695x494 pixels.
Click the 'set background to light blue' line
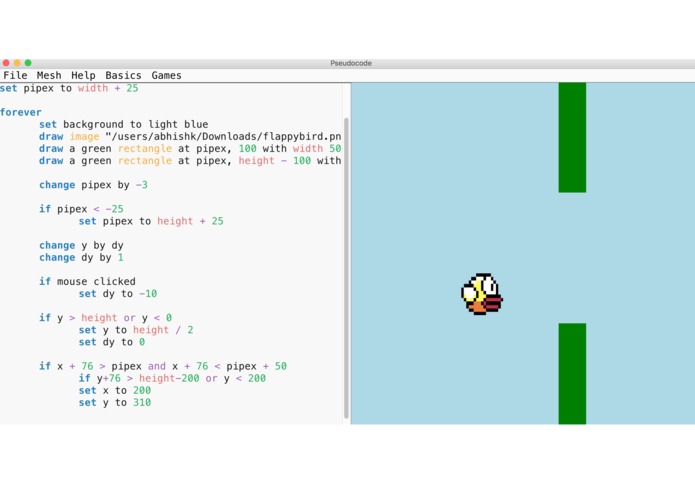click(123, 124)
